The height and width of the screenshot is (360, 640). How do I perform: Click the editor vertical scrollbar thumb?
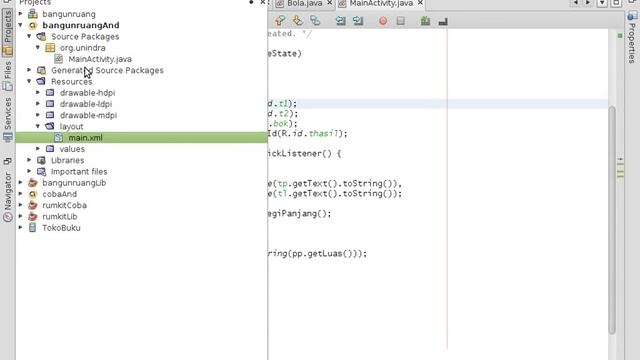click(x=612, y=220)
